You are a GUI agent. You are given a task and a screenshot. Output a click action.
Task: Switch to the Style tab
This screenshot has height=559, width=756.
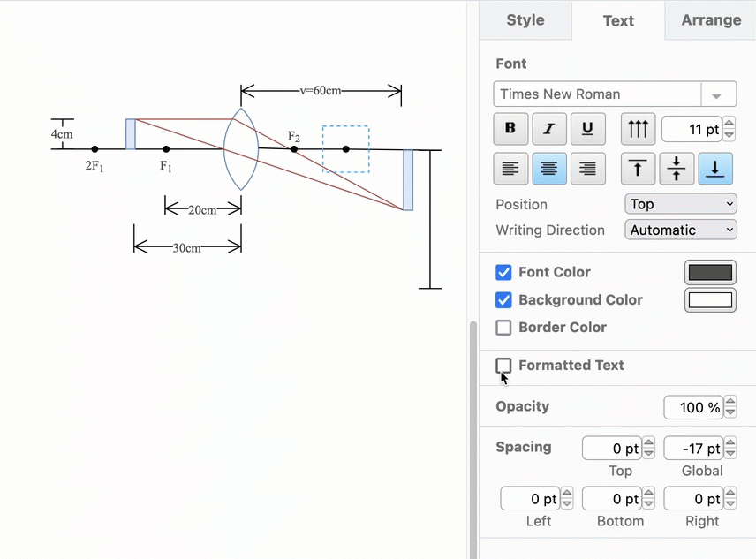pyautogui.click(x=525, y=19)
